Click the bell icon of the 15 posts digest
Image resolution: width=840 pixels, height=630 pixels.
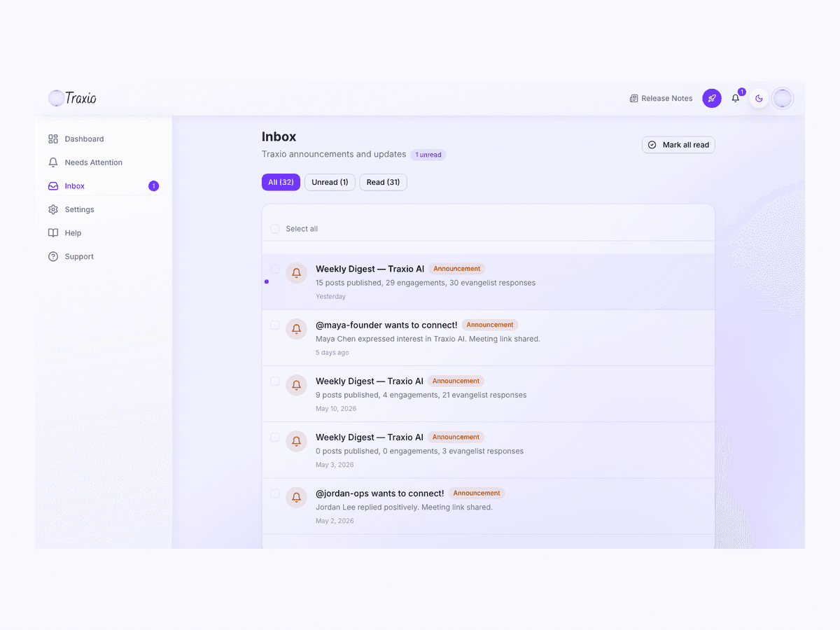pyautogui.click(x=297, y=273)
